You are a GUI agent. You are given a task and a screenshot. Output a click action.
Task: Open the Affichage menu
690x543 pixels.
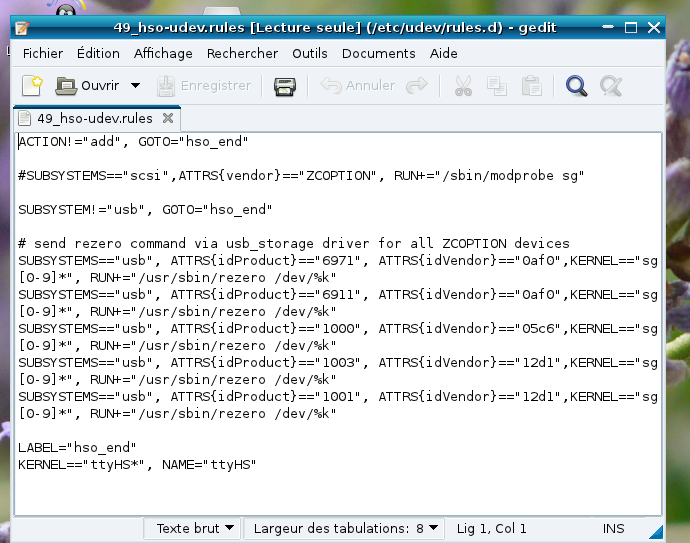tap(163, 53)
